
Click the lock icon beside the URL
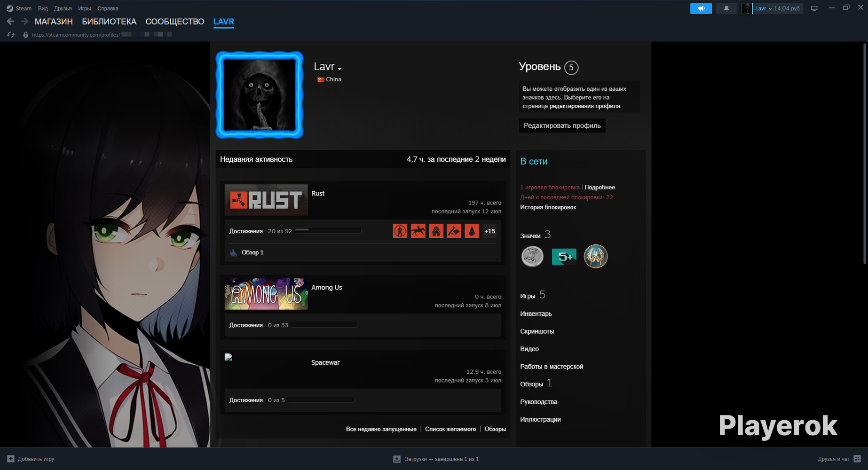(x=26, y=35)
